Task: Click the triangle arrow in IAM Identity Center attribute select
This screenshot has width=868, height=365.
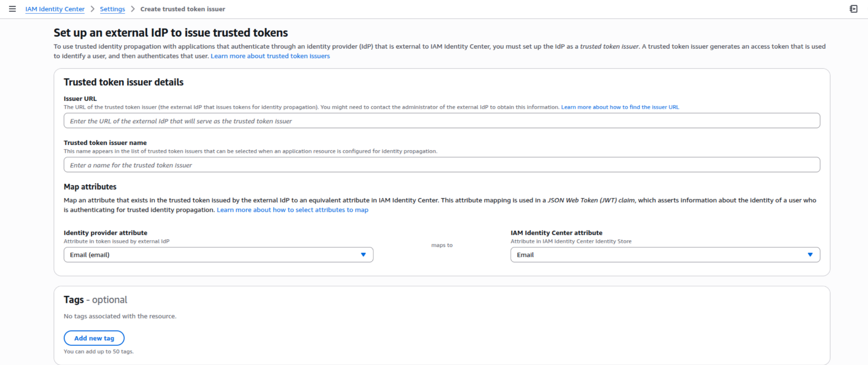Action: tap(810, 255)
